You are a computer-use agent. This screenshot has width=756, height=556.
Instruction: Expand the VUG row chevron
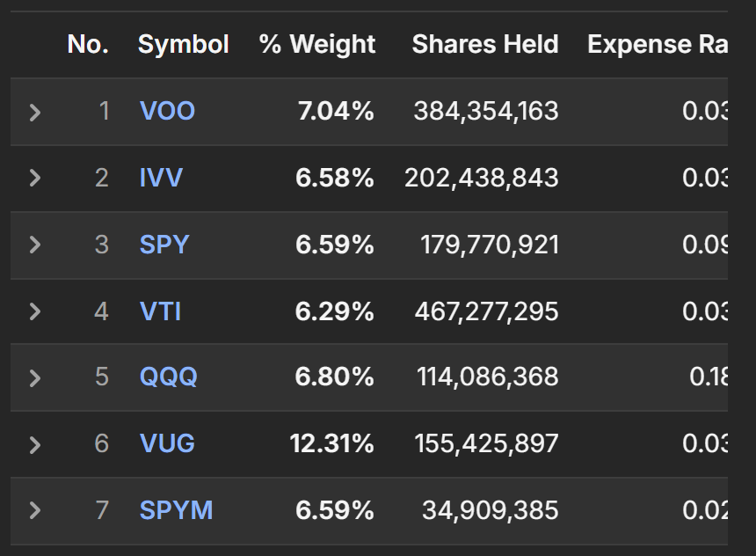34,444
